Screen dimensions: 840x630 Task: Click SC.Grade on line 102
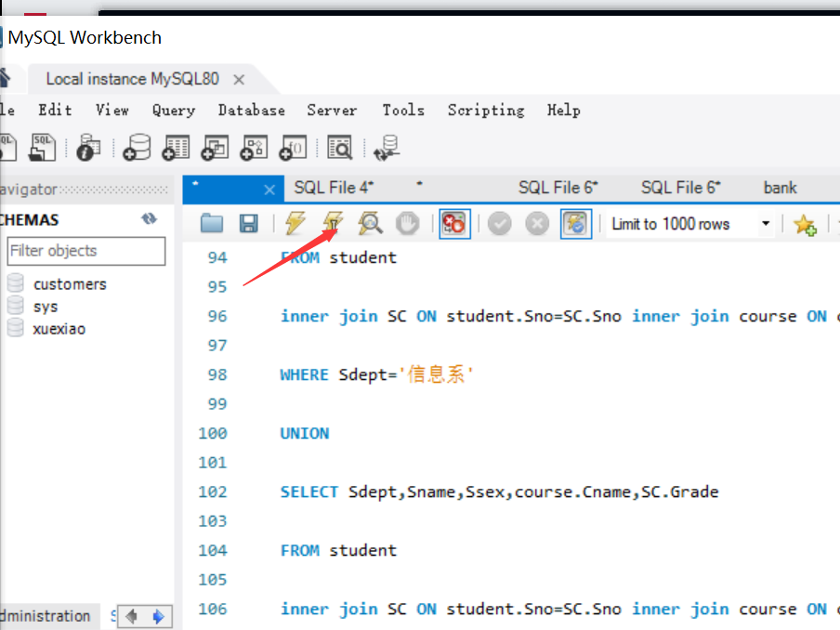(x=679, y=492)
